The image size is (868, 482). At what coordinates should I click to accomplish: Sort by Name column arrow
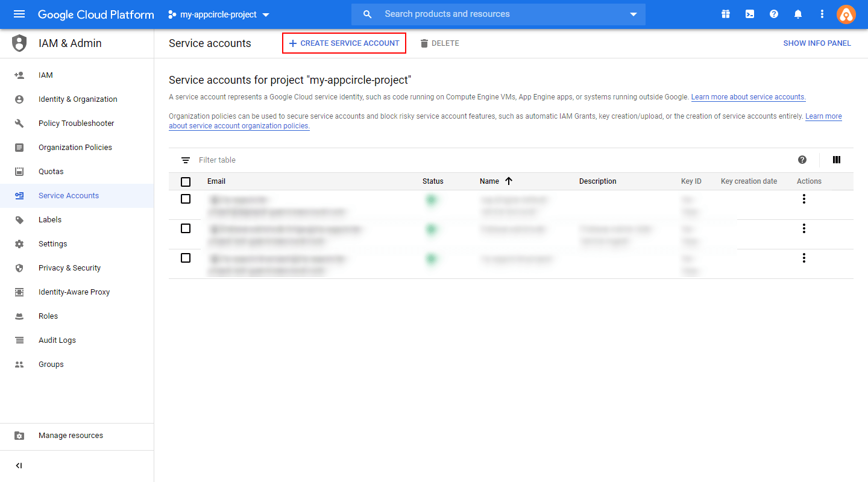pyautogui.click(x=508, y=181)
